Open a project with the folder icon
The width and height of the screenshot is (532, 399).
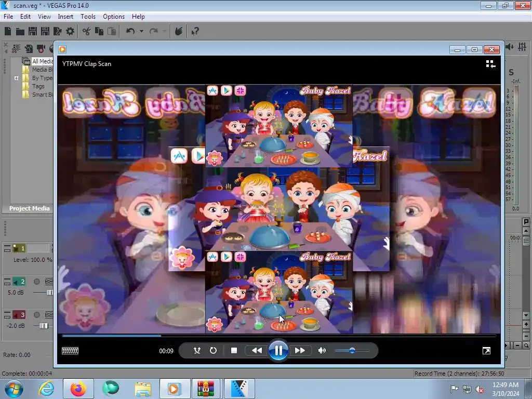20,32
